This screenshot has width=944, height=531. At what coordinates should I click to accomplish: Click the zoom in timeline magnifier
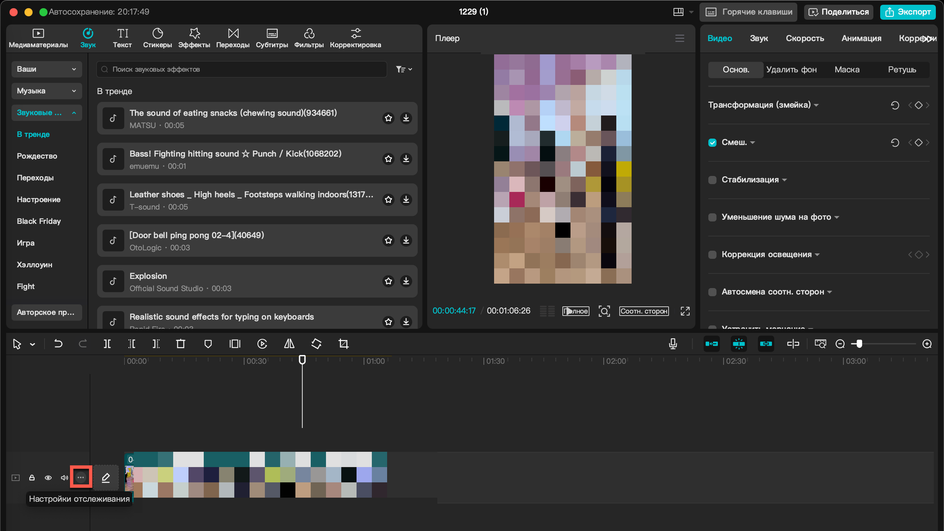(x=927, y=344)
